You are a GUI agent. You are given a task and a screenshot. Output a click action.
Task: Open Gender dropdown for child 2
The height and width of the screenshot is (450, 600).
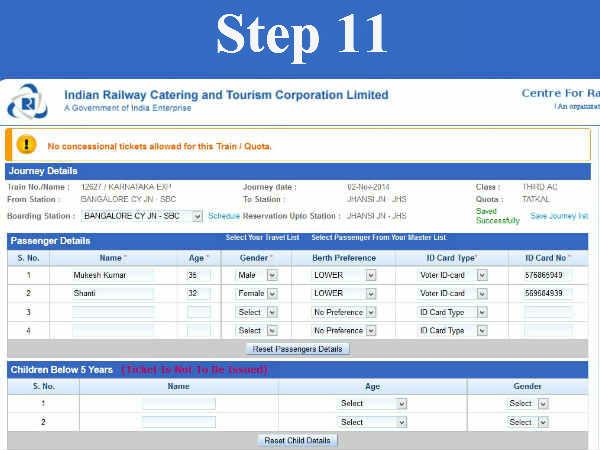(528, 422)
